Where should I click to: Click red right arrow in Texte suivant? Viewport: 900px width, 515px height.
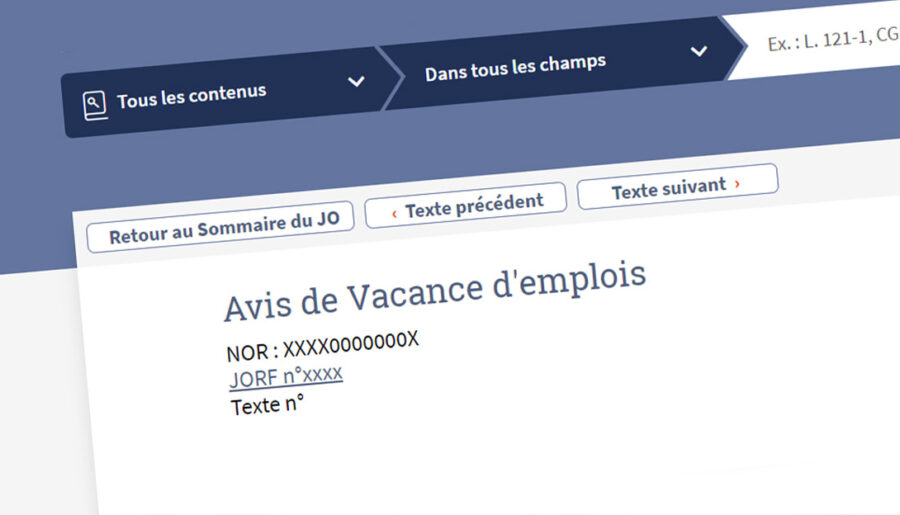(737, 184)
